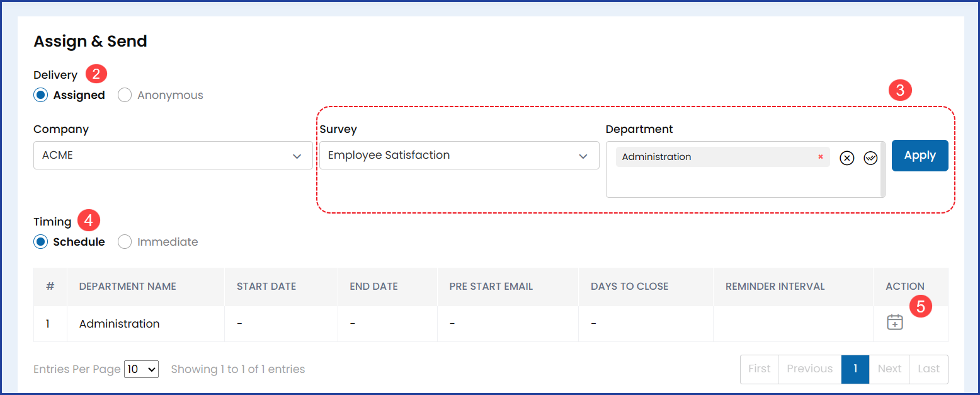Screen dimensions: 980x395
Task: Click the Department box scrollbar
Action: click(882, 169)
